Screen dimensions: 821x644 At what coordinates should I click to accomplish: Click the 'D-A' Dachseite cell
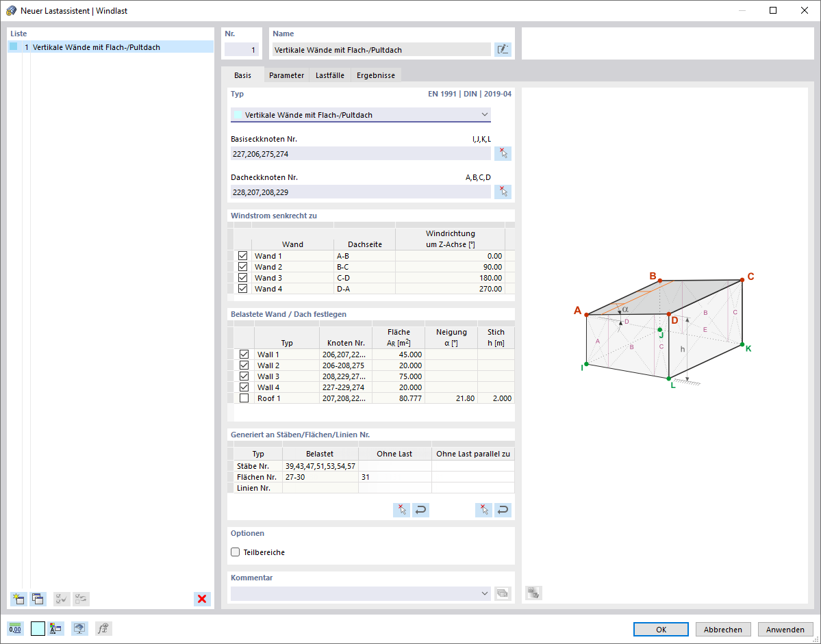(364, 289)
